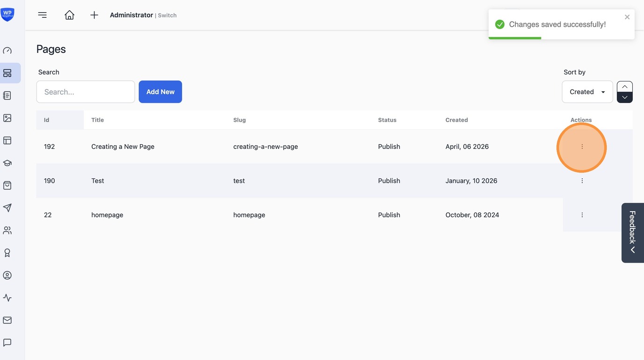Screen dimensions: 644x360
Task: Go to home via house icon
Action: pos(69,15)
